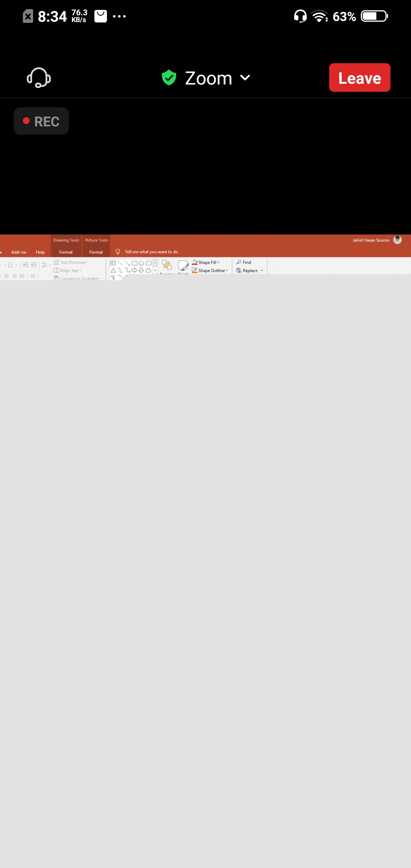Tap the REC recording indicator

tap(41, 121)
